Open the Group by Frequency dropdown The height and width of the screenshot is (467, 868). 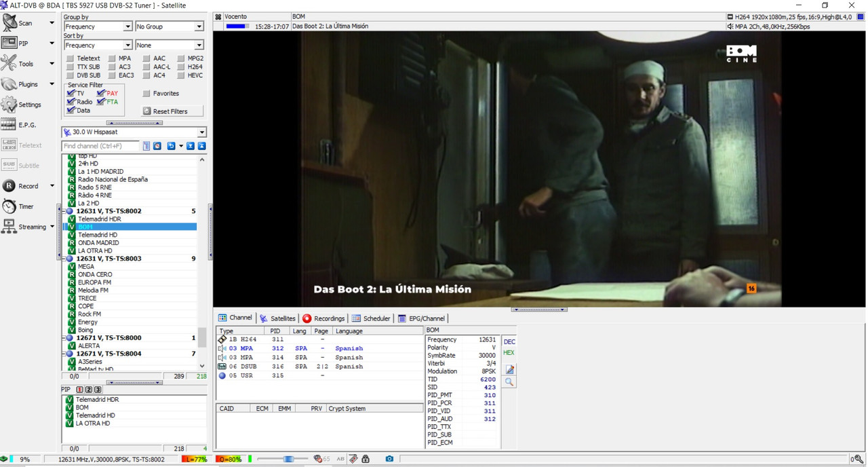(x=98, y=26)
